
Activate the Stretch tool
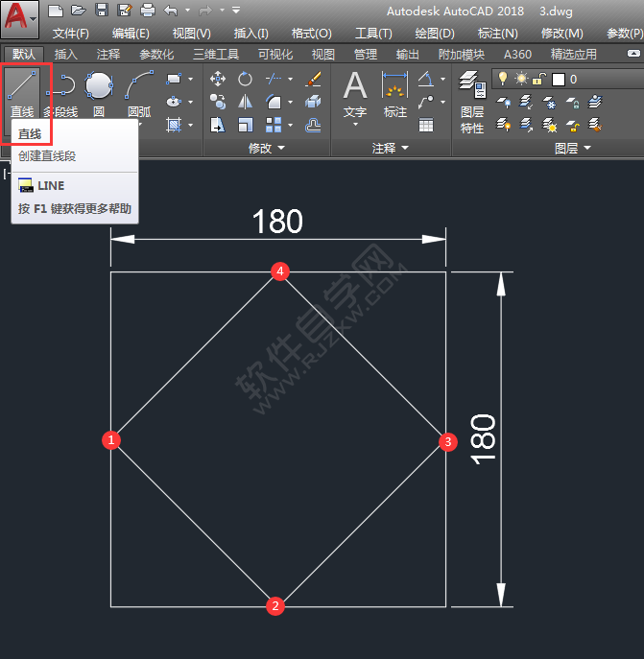coord(218,125)
